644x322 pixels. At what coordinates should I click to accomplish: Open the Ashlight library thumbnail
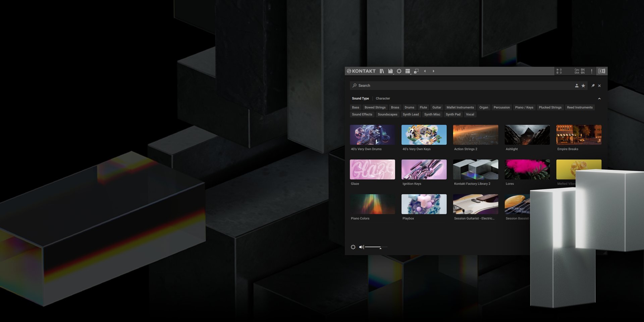527,135
